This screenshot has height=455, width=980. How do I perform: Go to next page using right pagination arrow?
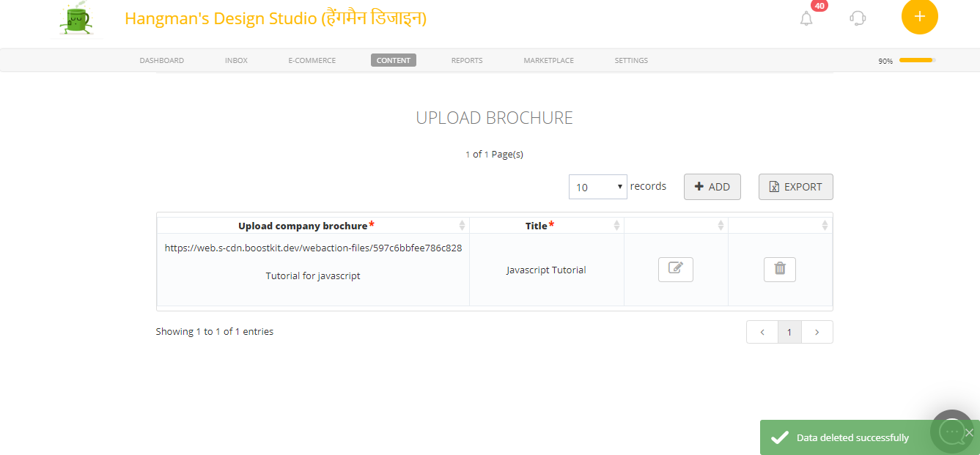817,331
